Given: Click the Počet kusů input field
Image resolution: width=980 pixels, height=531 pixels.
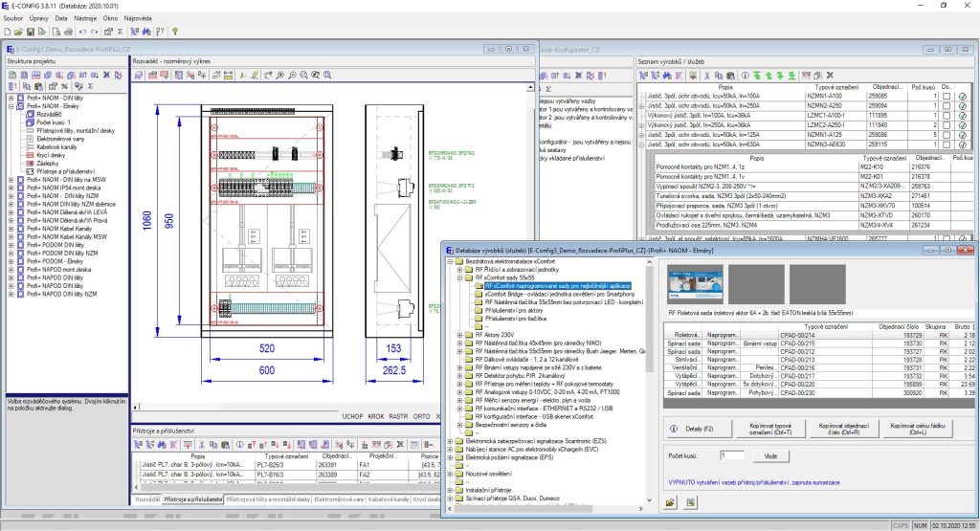Looking at the screenshot, I should 732,457.
